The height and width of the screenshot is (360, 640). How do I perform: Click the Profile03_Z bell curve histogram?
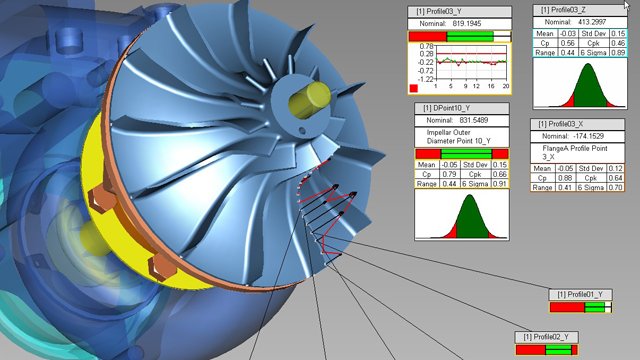tap(580, 84)
